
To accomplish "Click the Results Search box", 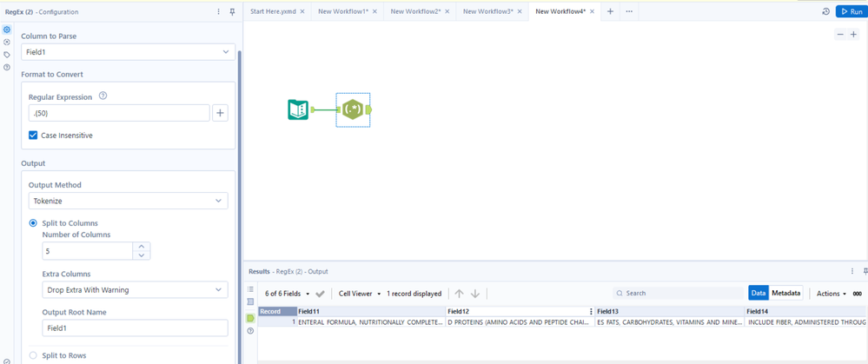I will pyautogui.click(x=678, y=293).
